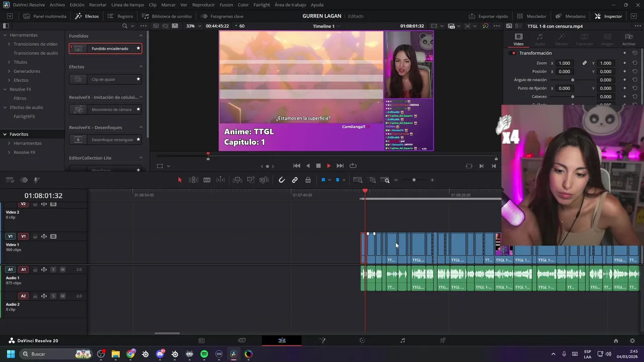Open project settings gear icon
Image resolution: width=644 pixels, height=362 pixels.
pos(632,341)
